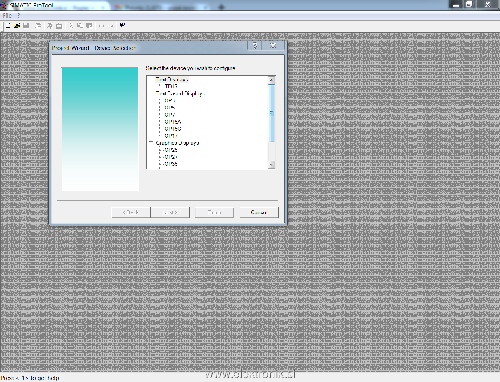Collapse the Graphics Displays tree node
Image resolution: width=500 pixels, height=382 pixels.
click(151, 142)
